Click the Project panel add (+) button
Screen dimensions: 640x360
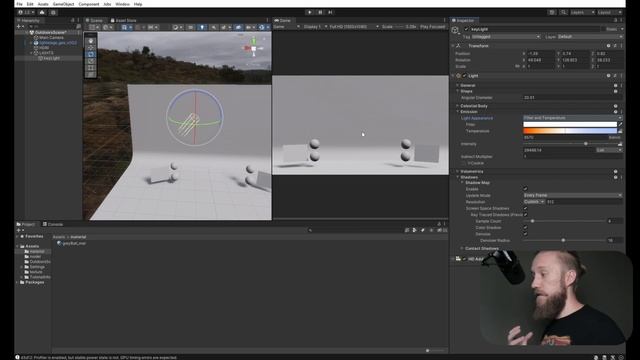pyautogui.click(x=19, y=230)
